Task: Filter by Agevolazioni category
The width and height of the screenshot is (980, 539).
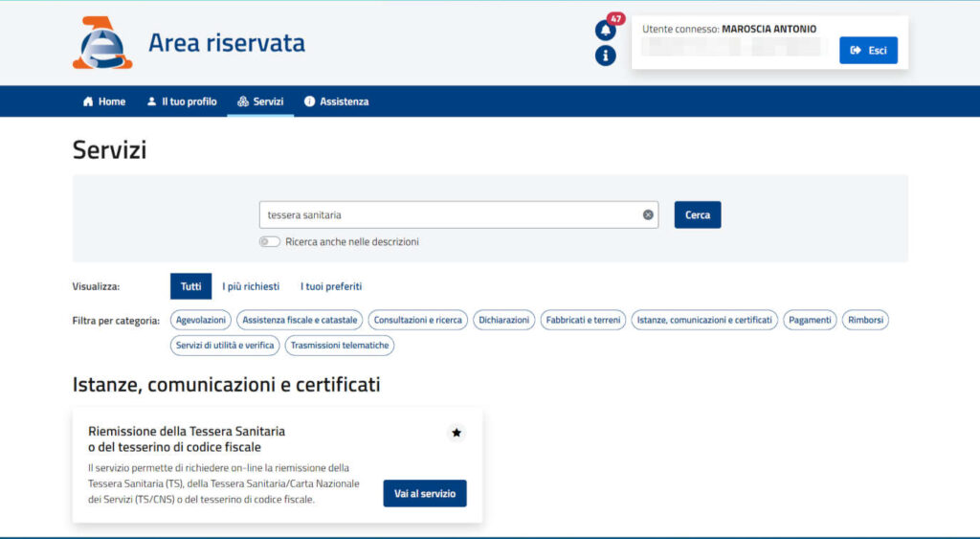Action: pyautogui.click(x=201, y=320)
